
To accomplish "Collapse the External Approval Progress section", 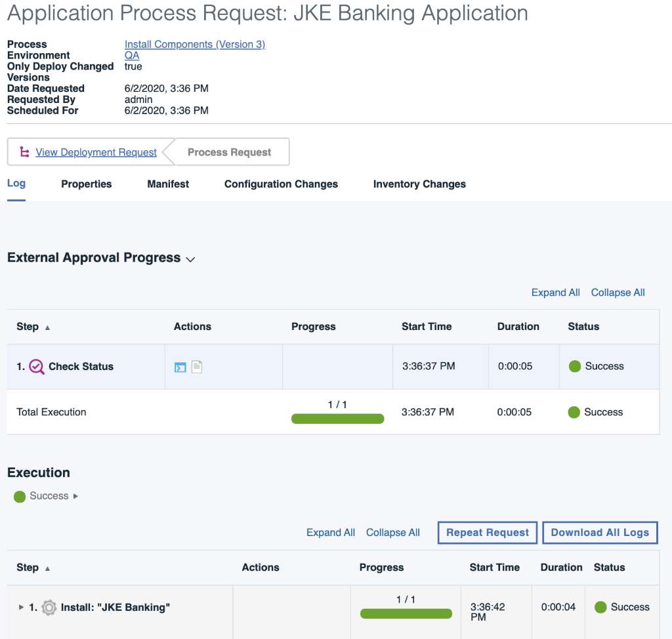I will (x=190, y=259).
